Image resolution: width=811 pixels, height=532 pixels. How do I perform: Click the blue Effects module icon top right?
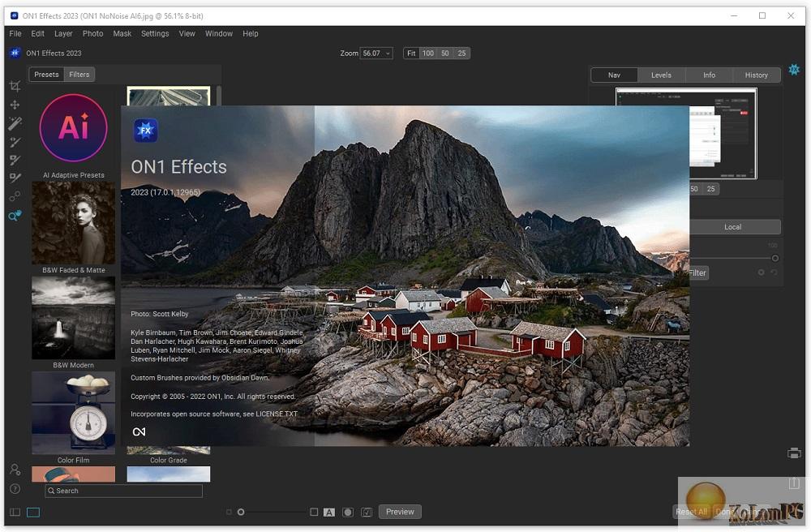point(794,69)
